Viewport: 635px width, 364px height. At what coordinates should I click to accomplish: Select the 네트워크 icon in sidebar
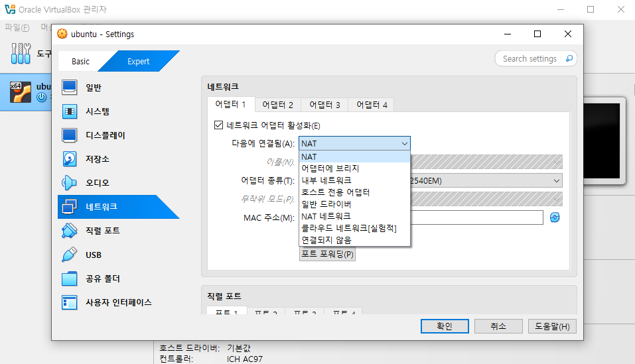pos(69,207)
